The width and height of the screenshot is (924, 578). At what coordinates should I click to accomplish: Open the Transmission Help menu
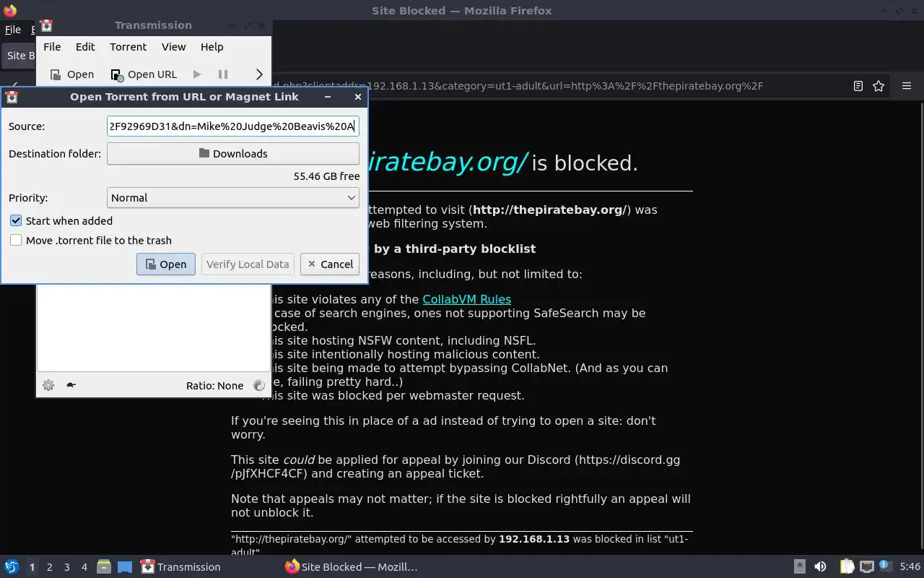(x=212, y=46)
